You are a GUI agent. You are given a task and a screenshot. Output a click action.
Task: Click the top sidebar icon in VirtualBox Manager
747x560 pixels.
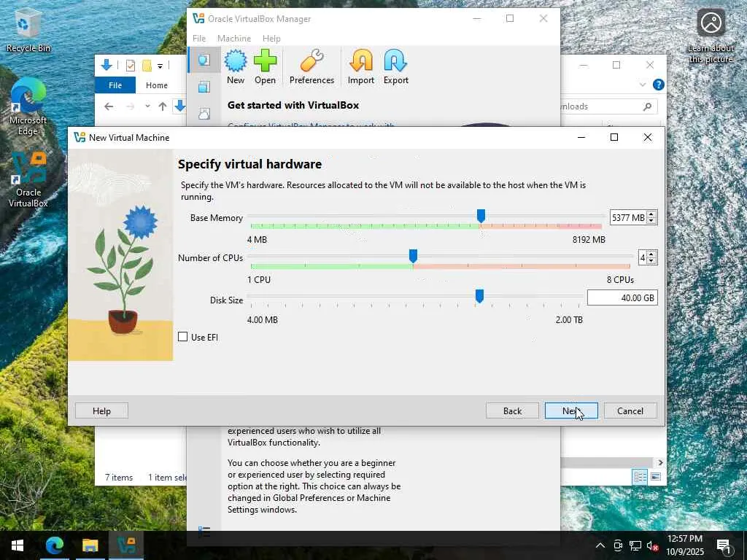click(204, 60)
